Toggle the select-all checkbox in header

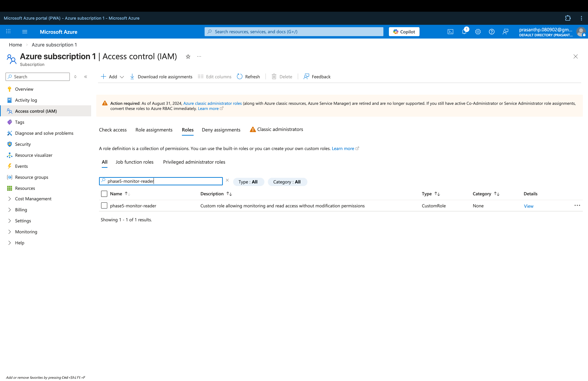point(104,194)
